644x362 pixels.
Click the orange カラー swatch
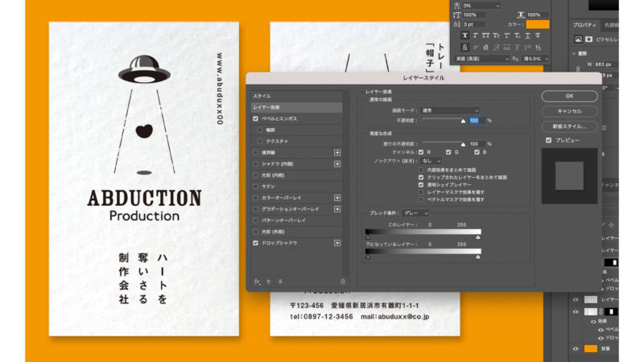point(538,25)
